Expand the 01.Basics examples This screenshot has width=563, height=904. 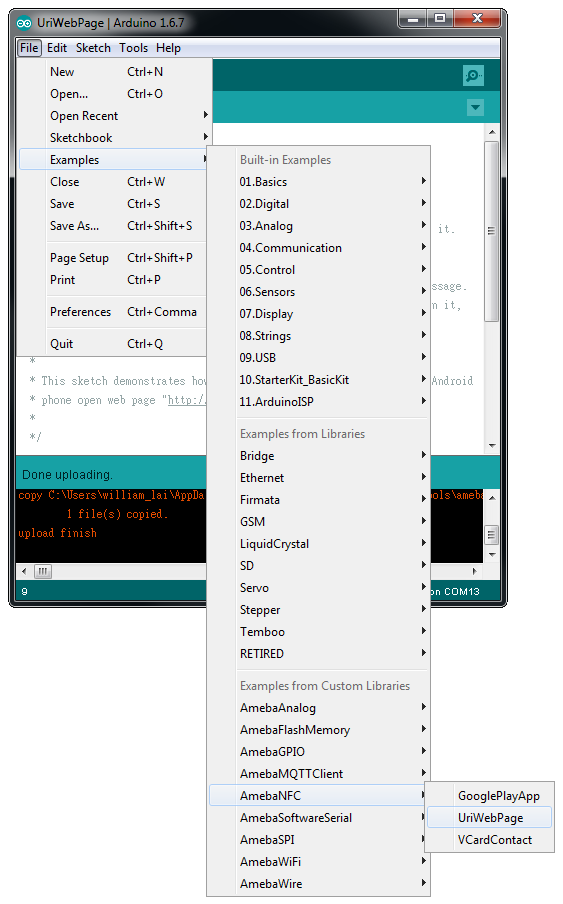point(319,182)
